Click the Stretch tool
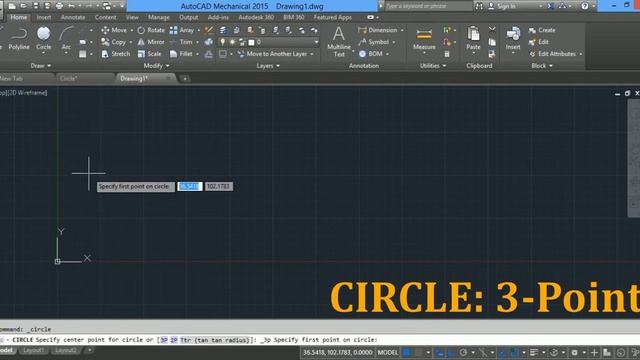The width and height of the screenshot is (640, 360). click(x=116, y=54)
